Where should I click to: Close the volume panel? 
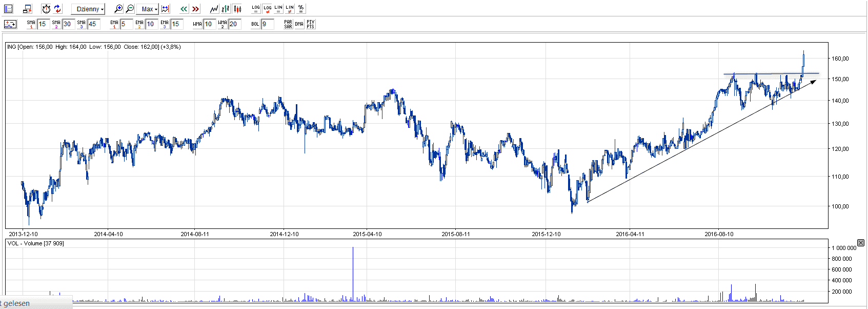pos(861,242)
